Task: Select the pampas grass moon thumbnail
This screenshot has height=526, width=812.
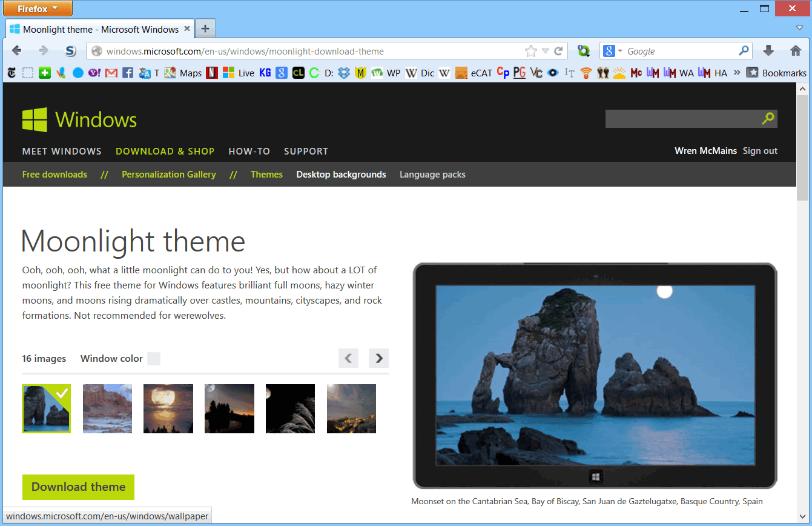Action: coord(290,408)
